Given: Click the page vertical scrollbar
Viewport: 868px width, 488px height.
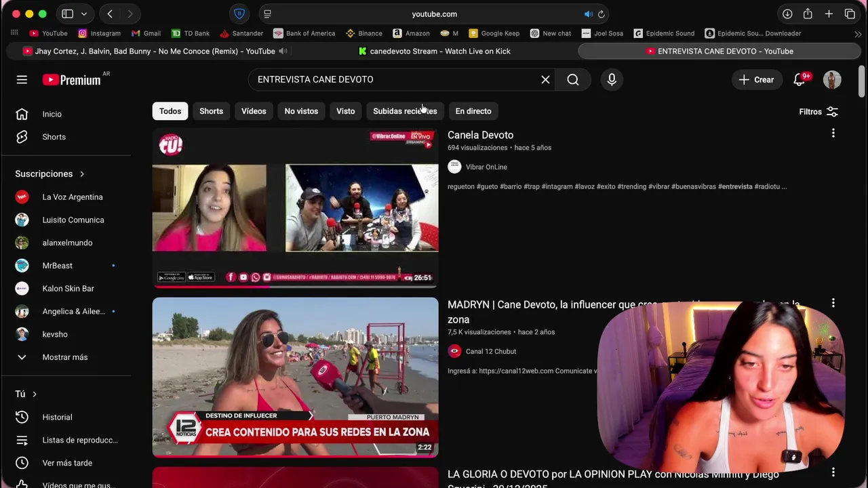Looking at the screenshot, I should point(862,81).
